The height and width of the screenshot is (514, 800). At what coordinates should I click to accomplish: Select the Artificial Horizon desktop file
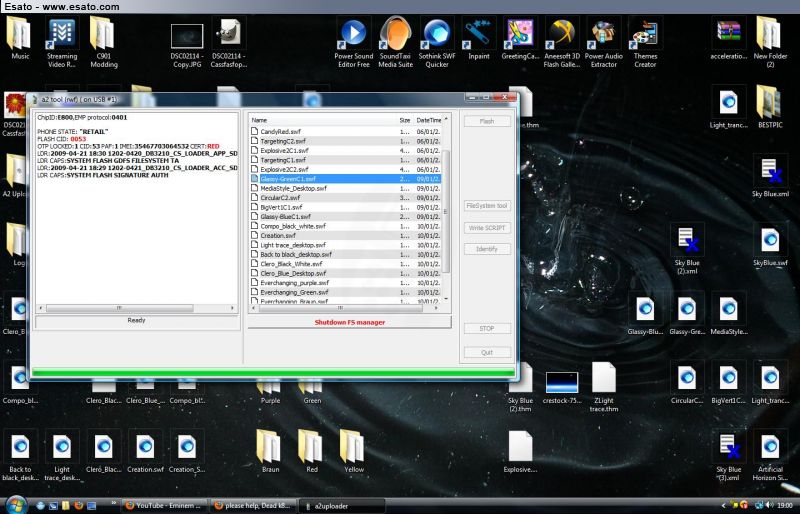770,456
